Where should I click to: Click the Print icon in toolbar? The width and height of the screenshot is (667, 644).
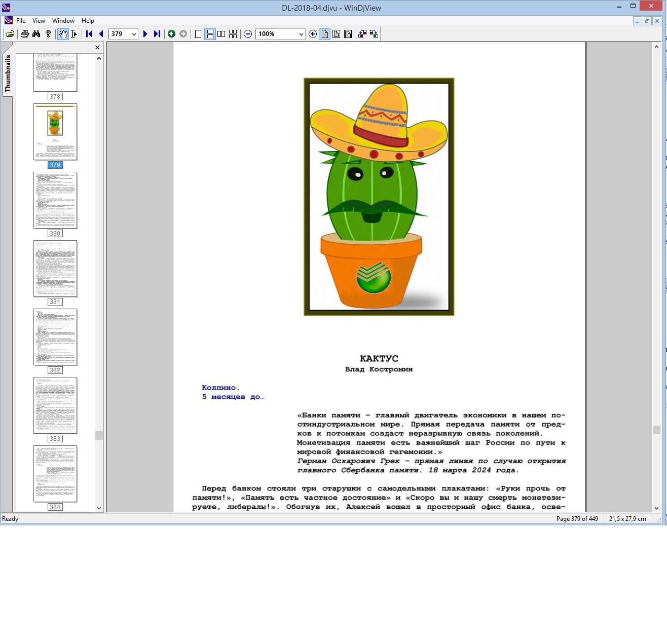point(24,34)
